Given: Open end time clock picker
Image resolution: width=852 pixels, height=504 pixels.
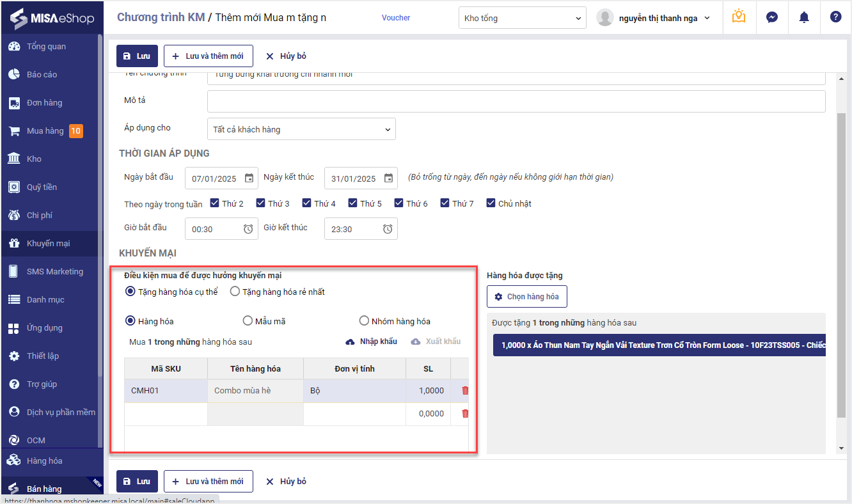Looking at the screenshot, I should pyautogui.click(x=388, y=229).
